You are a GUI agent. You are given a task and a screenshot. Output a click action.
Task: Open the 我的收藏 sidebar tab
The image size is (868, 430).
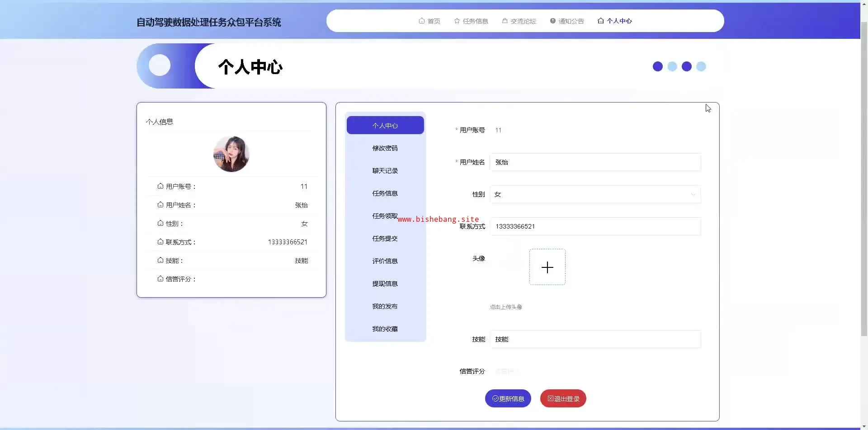pos(385,329)
